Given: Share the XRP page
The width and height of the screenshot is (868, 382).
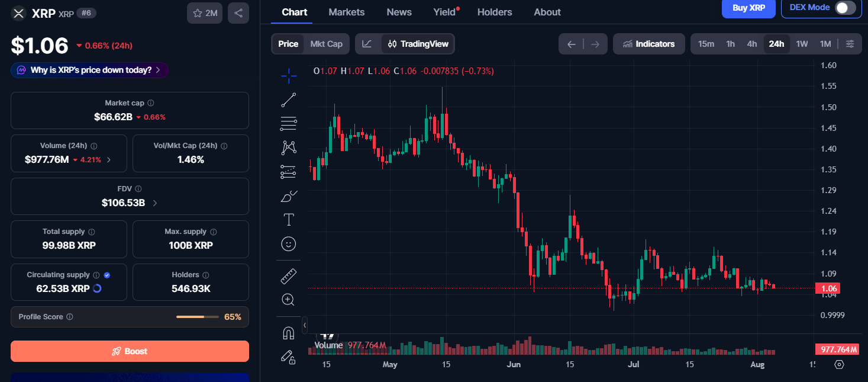Looking at the screenshot, I should point(238,13).
